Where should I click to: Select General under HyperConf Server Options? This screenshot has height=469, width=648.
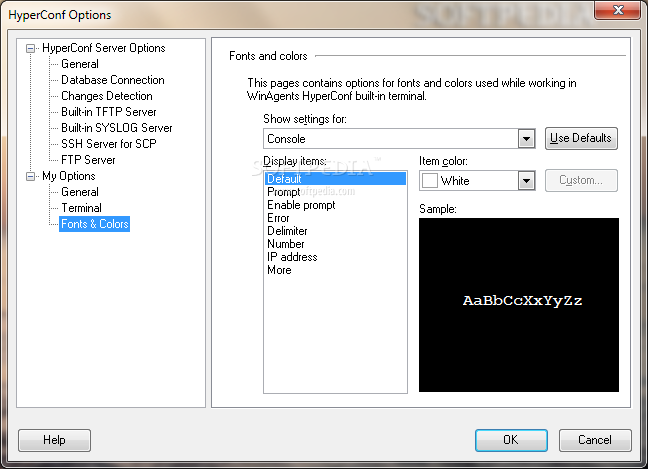coord(80,64)
